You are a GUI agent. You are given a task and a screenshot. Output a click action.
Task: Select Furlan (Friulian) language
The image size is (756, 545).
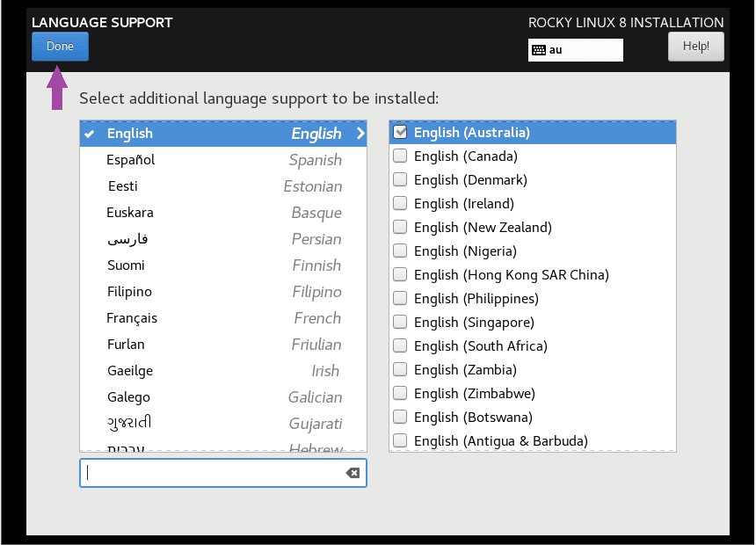click(223, 345)
